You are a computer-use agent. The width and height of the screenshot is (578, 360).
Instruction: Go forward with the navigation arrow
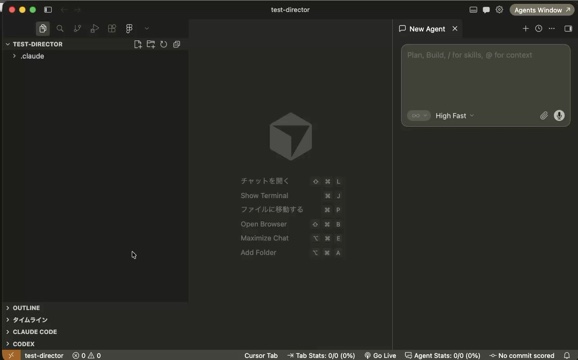coord(77,10)
